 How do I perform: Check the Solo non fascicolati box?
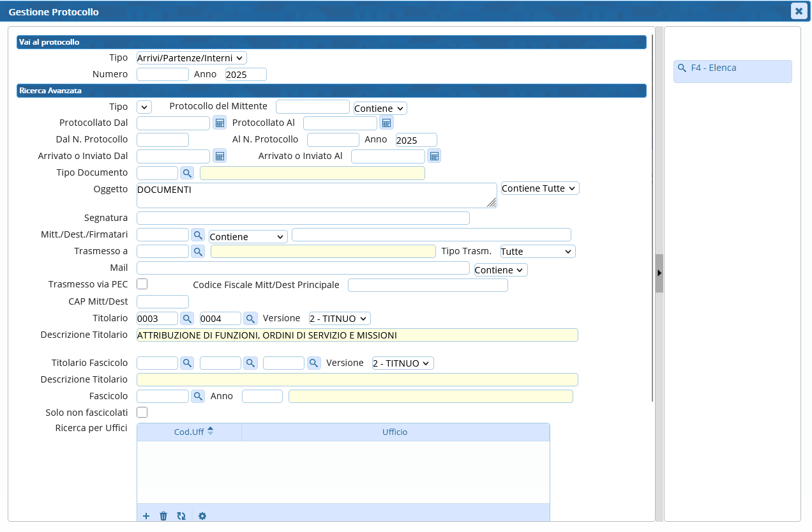[142, 413]
